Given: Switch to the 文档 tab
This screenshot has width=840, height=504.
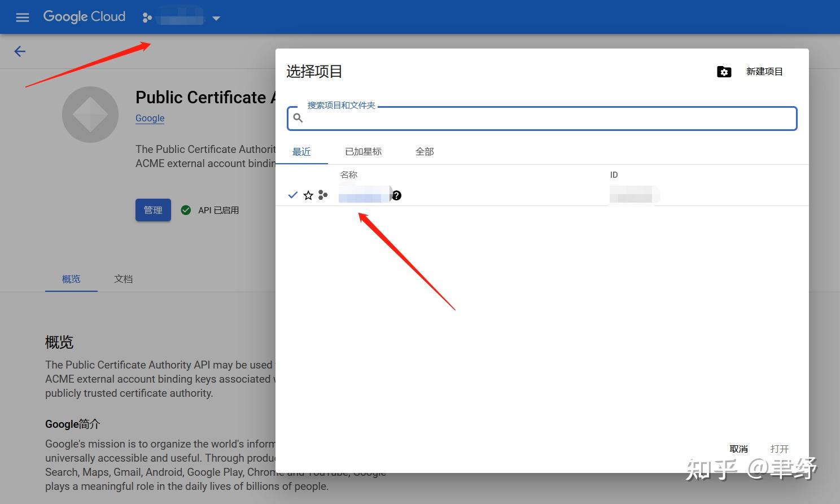Looking at the screenshot, I should [123, 279].
